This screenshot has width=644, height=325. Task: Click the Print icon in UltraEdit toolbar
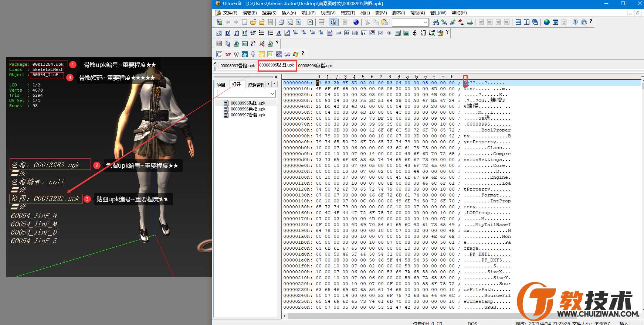click(x=282, y=23)
